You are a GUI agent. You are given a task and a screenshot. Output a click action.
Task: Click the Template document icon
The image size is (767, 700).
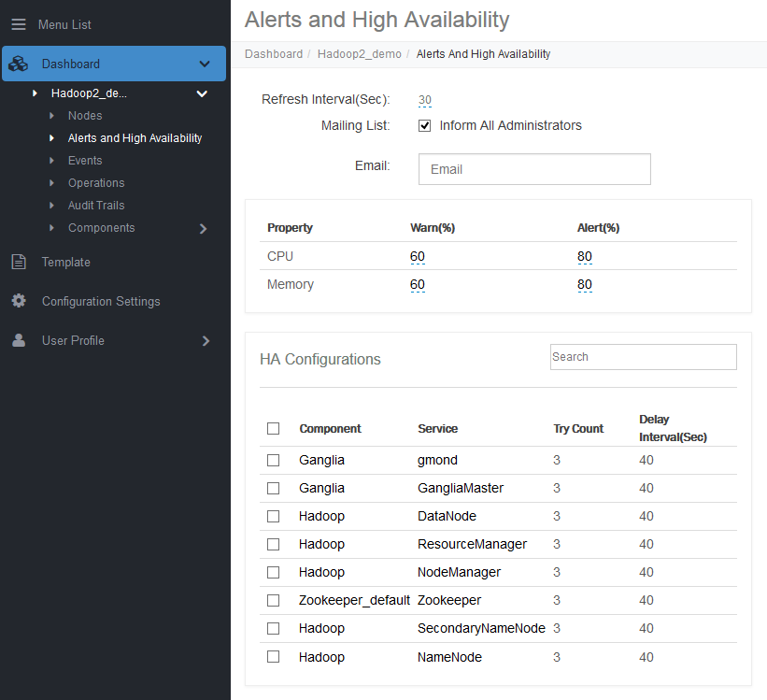pos(18,263)
